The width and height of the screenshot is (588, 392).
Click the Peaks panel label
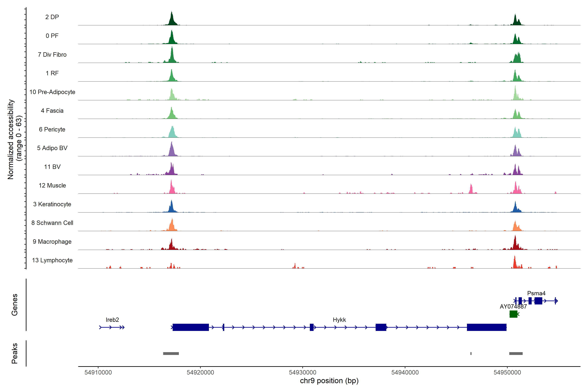coord(15,353)
